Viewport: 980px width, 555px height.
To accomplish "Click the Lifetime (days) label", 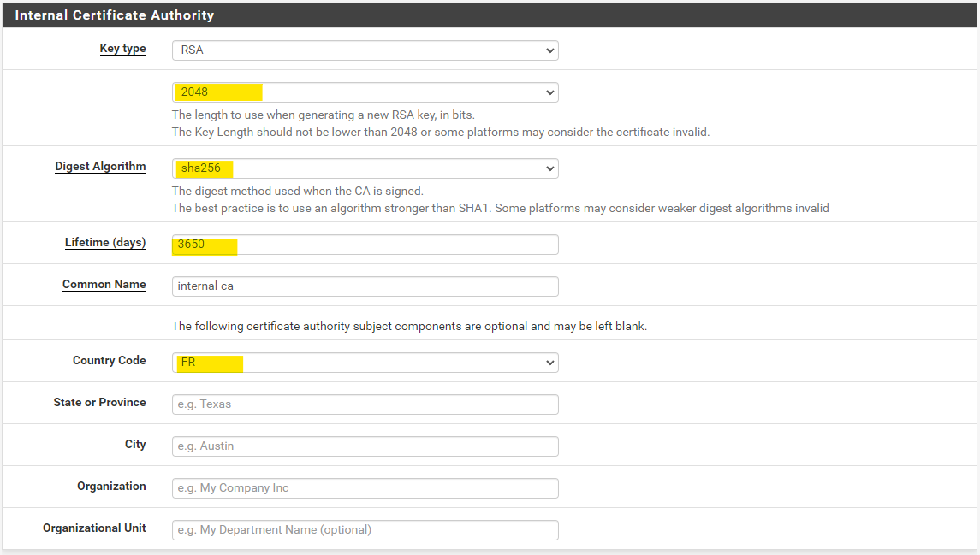I will [105, 243].
